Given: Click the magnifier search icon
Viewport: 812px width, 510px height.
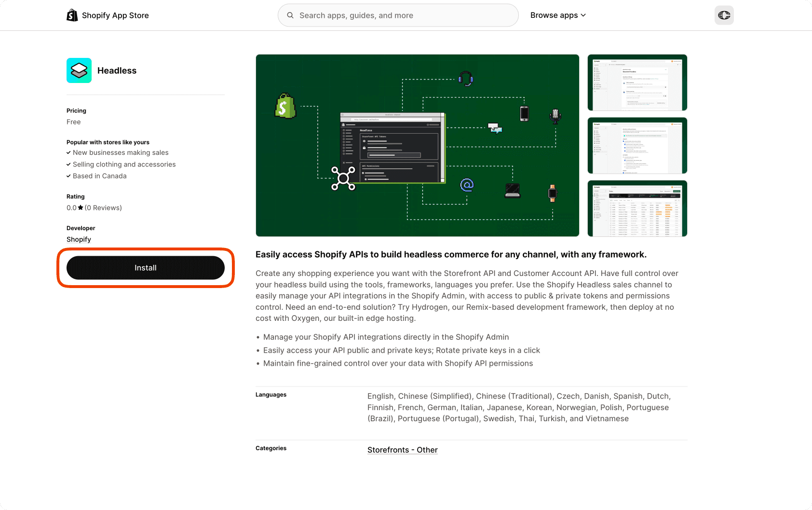Looking at the screenshot, I should coord(290,15).
